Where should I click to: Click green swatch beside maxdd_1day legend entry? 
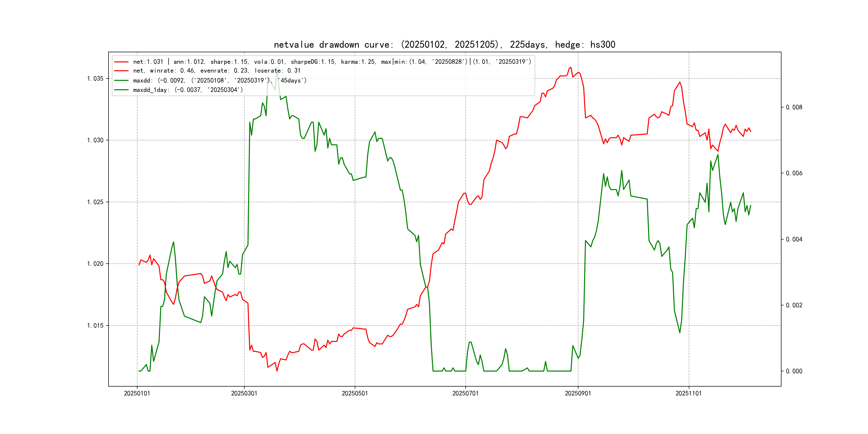pyautogui.click(x=121, y=90)
